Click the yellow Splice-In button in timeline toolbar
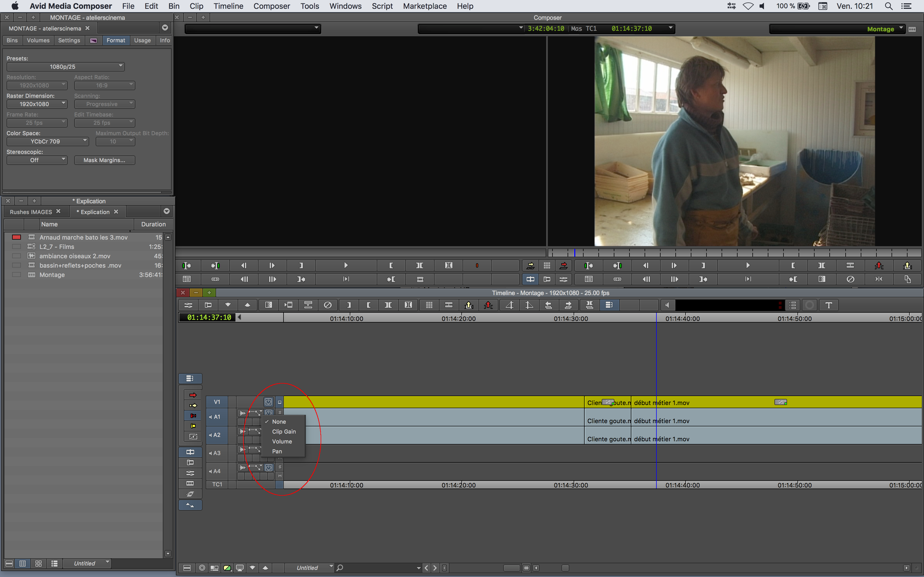Image resolution: width=924 pixels, height=577 pixels. (x=469, y=305)
